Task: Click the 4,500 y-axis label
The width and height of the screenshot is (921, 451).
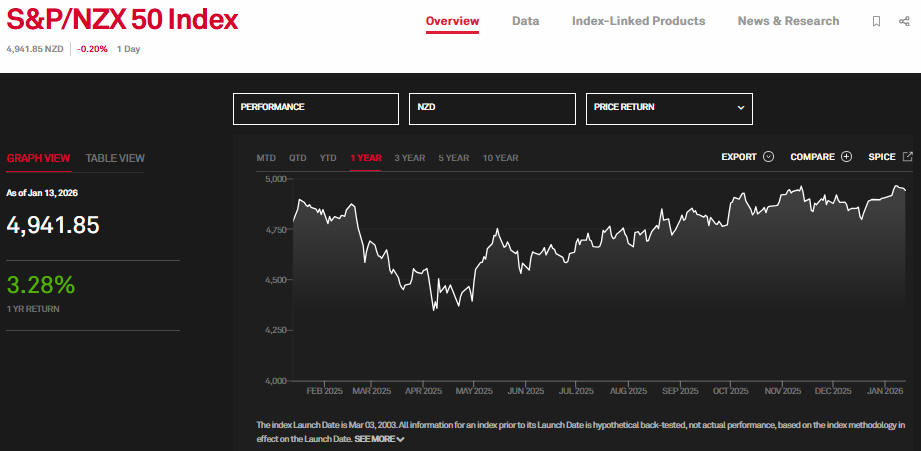Action: pos(275,280)
